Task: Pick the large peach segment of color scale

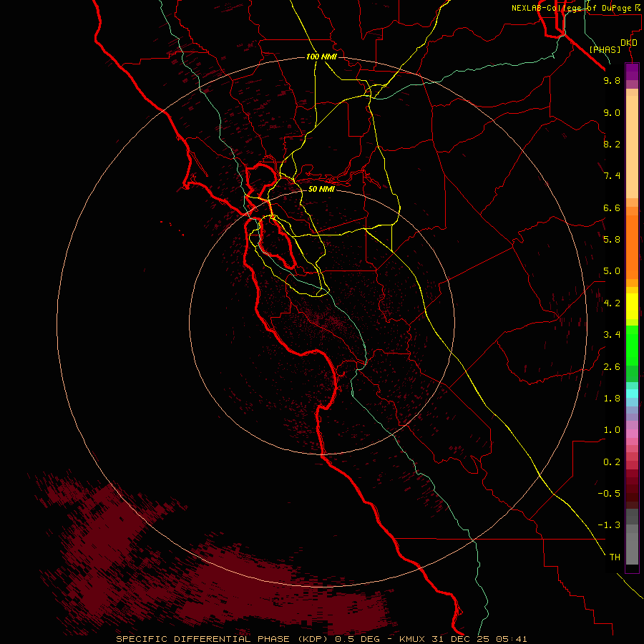Action: (632, 147)
